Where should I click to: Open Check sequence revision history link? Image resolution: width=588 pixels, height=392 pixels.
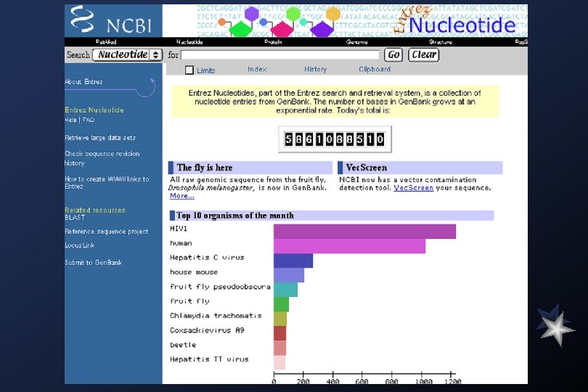(x=102, y=158)
